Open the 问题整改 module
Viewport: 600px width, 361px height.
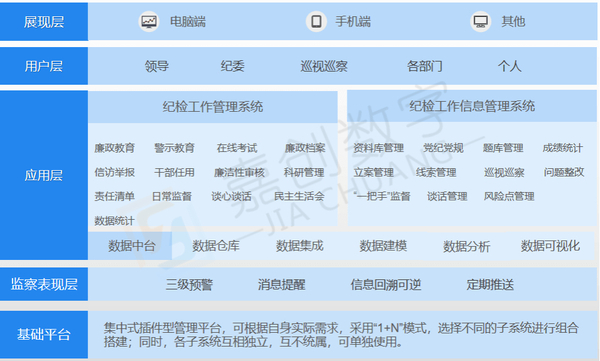564,173
